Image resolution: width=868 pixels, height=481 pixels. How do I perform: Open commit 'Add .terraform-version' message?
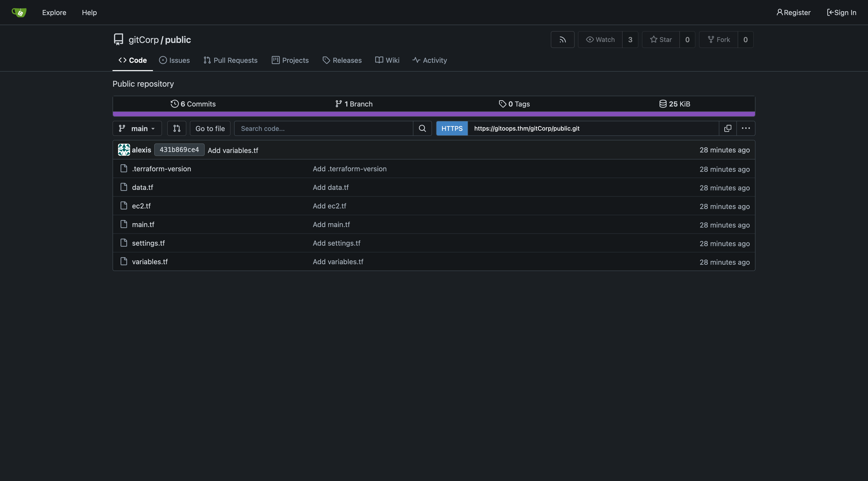tap(349, 169)
